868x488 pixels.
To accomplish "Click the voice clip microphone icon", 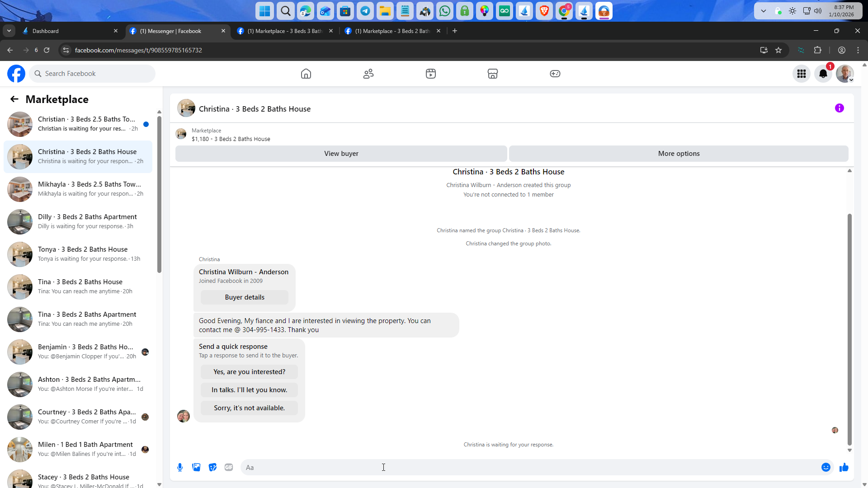I will point(180,467).
